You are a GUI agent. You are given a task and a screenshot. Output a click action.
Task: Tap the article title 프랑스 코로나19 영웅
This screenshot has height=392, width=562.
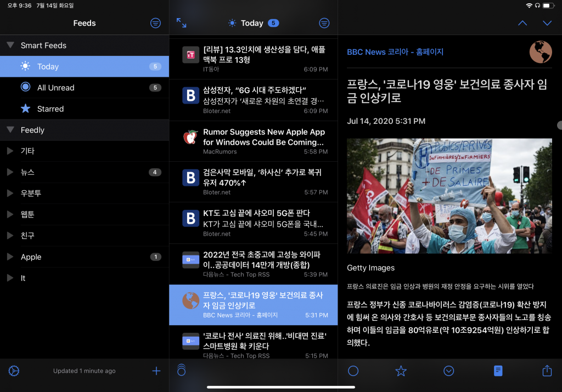(x=447, y=91)
